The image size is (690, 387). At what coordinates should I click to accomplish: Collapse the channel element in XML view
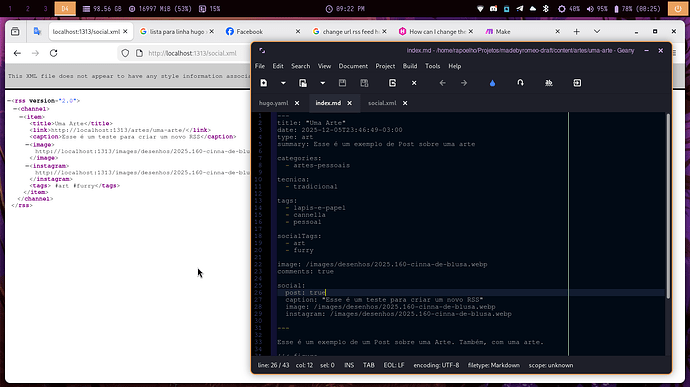pyautogui.click(x=15, y=109)
